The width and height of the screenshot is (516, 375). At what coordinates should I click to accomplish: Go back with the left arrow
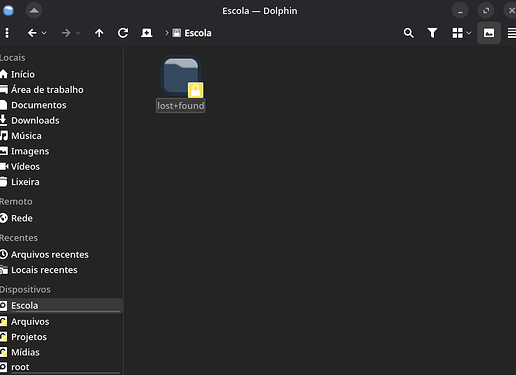point(32,33)
